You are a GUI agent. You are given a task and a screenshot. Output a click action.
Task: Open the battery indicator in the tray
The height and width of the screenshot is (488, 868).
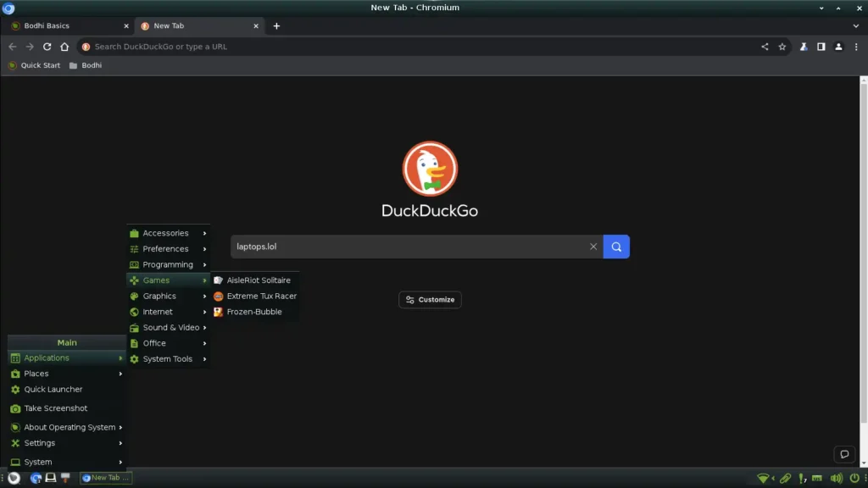click(x=816, y=478)
